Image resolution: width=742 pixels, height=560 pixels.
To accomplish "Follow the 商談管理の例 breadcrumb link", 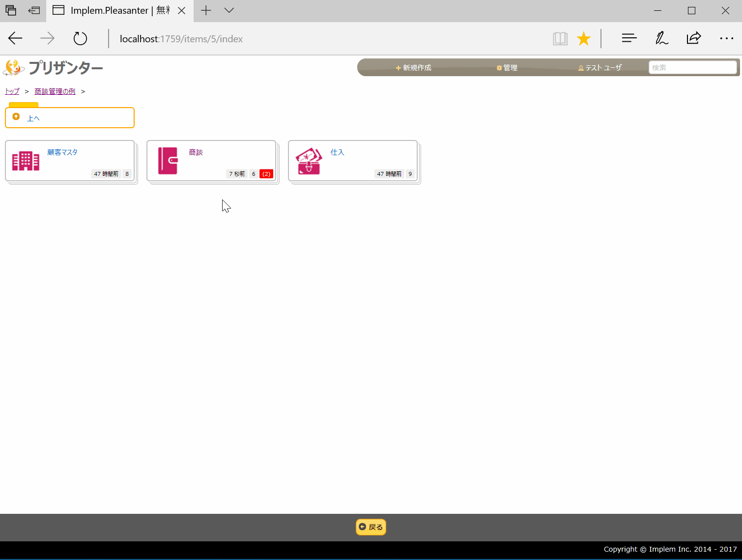I will click(55, 91).
